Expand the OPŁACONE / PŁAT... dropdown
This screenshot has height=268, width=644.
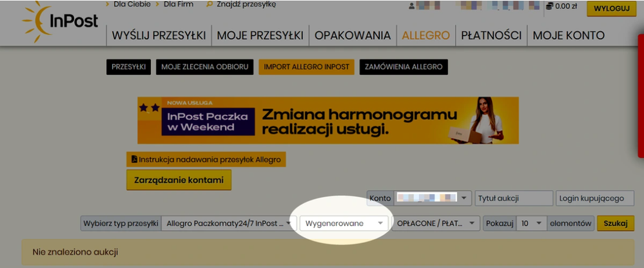(x=436, y=224)
